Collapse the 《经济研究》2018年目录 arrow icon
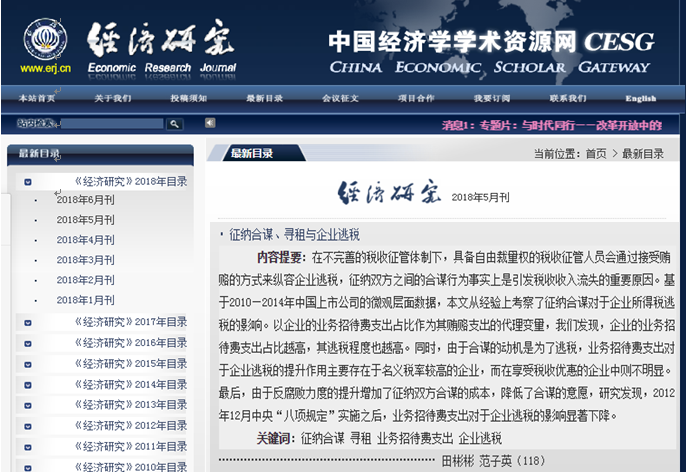This screenshot has height=472, width=686. pos(28,182)
